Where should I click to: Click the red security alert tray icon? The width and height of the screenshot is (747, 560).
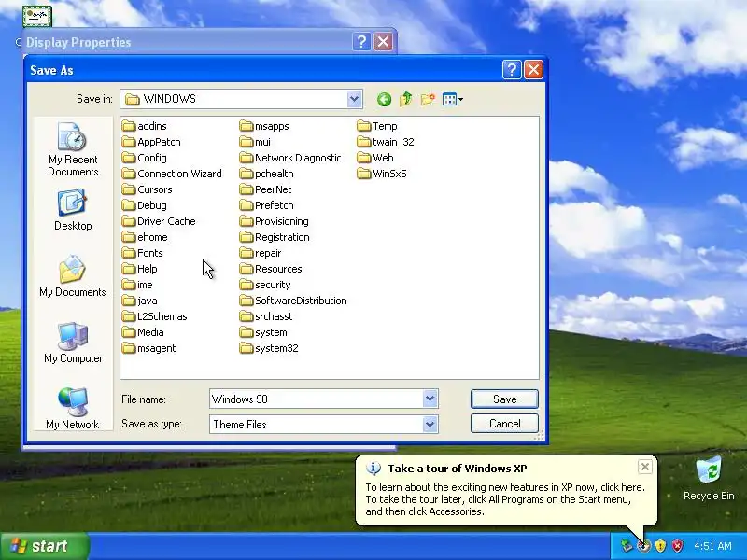pos(677,546)
